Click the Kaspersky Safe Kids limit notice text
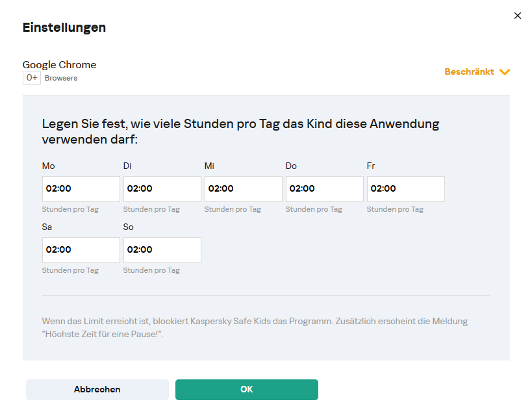The width and height of the screenshot is (532, 419). (x=255, y=328)
